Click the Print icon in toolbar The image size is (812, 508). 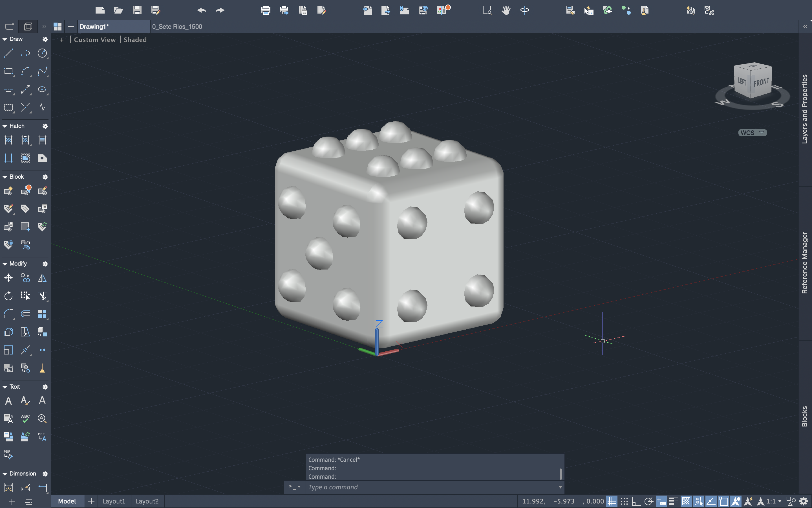[266, 10]
